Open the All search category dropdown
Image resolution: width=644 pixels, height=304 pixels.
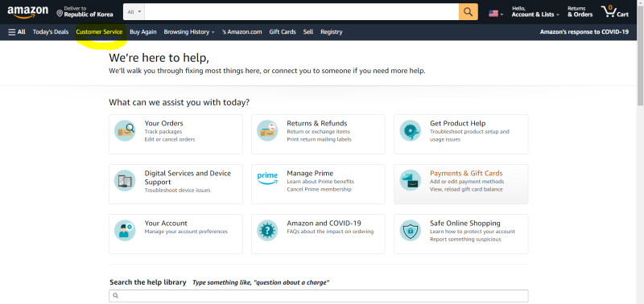tap(134, 12)
